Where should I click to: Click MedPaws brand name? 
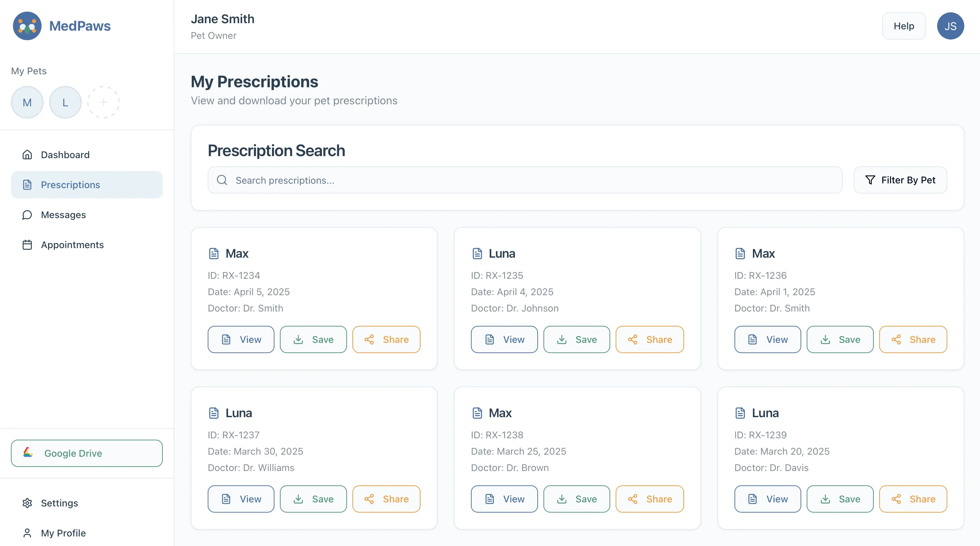pyautogui.click(x=80, y=26)
